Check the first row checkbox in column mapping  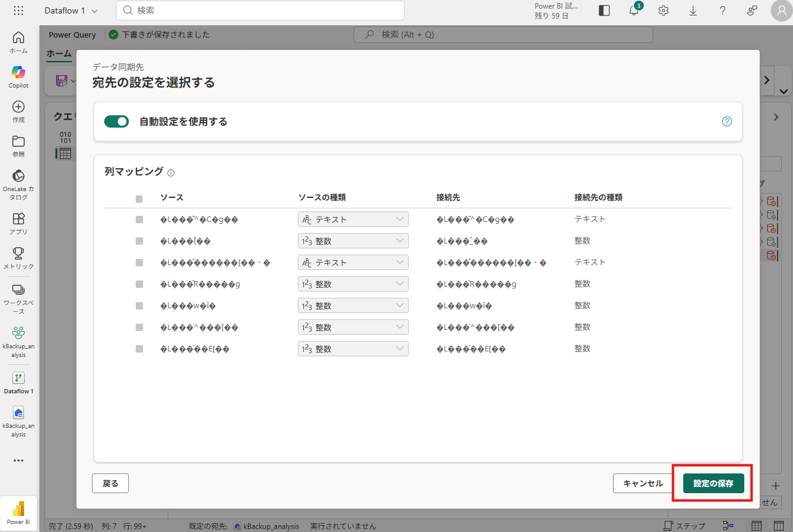coord(139,219)
